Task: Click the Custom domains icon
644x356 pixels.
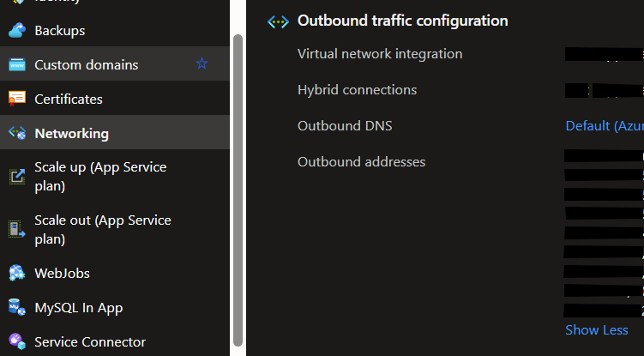Action: pyautogui.click(x=16, y=65)
